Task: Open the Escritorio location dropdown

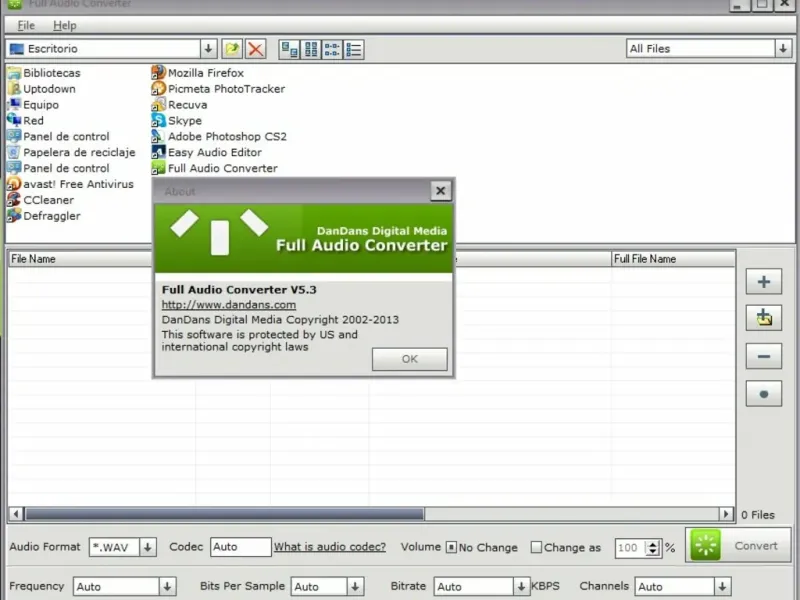Action: 208,49
